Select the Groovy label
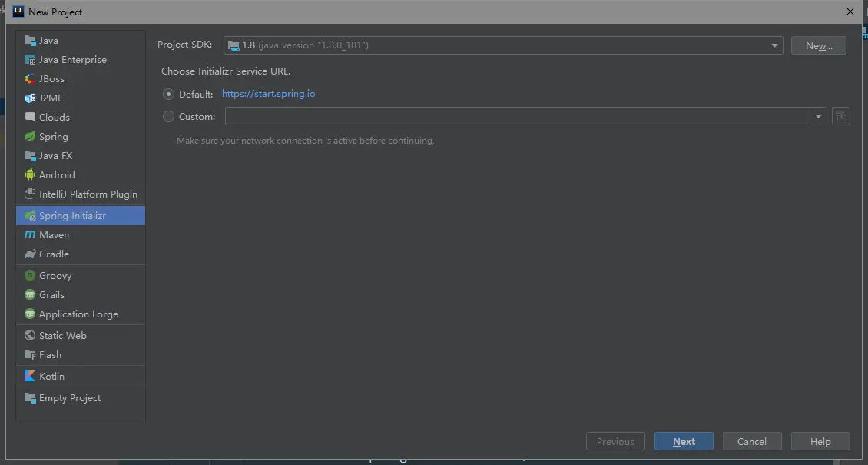 (x=55, y=276)
